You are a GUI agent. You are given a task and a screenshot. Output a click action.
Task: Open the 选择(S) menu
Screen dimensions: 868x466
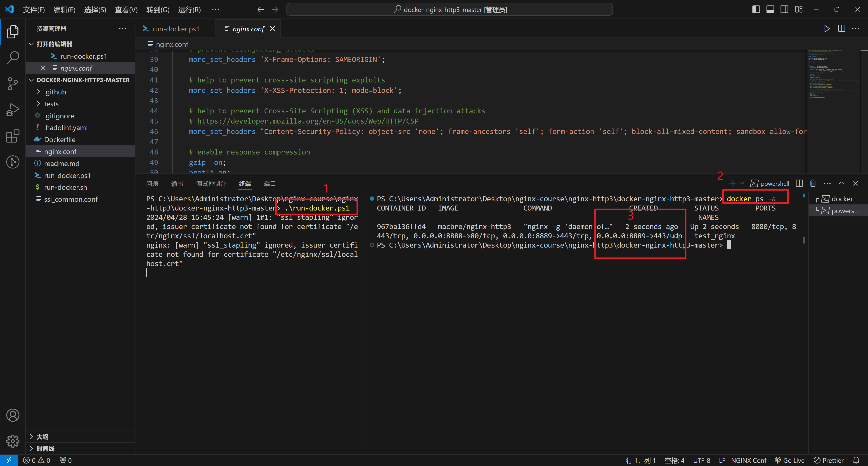pyautogui.click(x=95, y=10)
